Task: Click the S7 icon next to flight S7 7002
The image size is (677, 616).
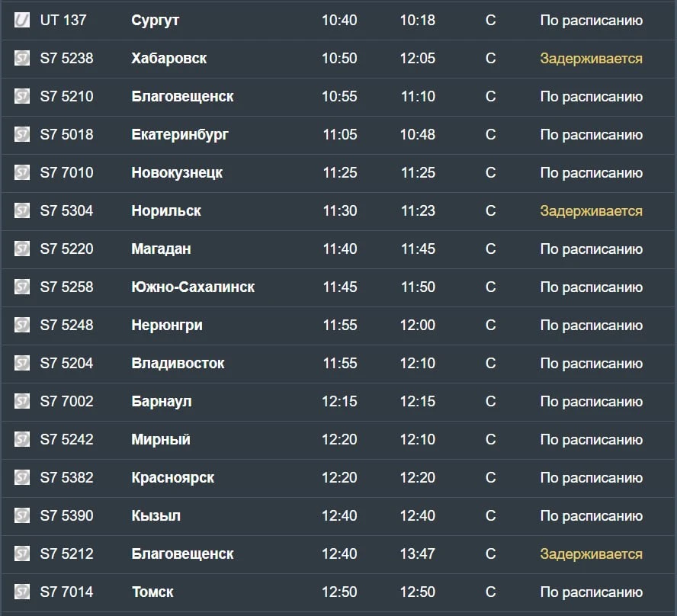Action: pos(22,401)
